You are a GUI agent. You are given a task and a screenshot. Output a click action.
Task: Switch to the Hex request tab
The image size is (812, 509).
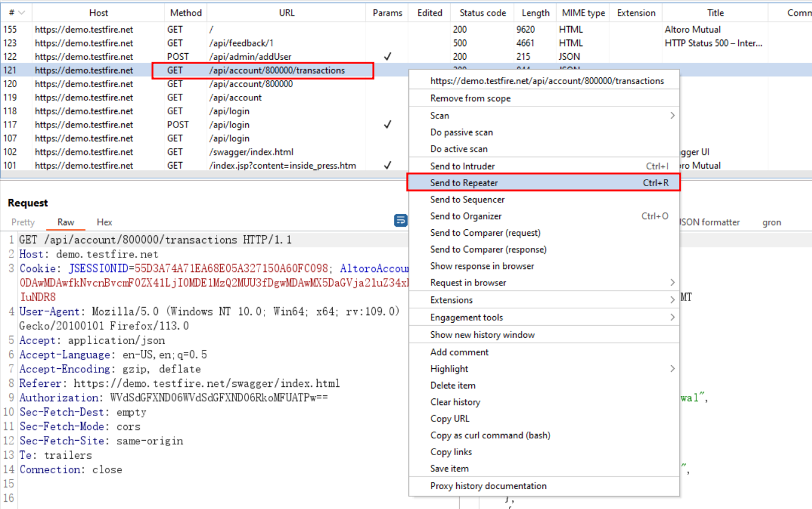(x=105, y=222)
